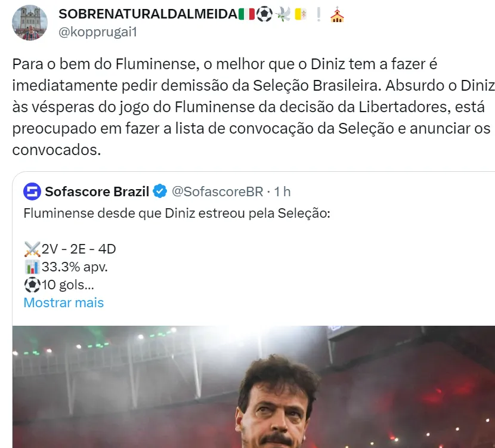Click the Sofascore Brazil logo avatar

tap(32, 191)
